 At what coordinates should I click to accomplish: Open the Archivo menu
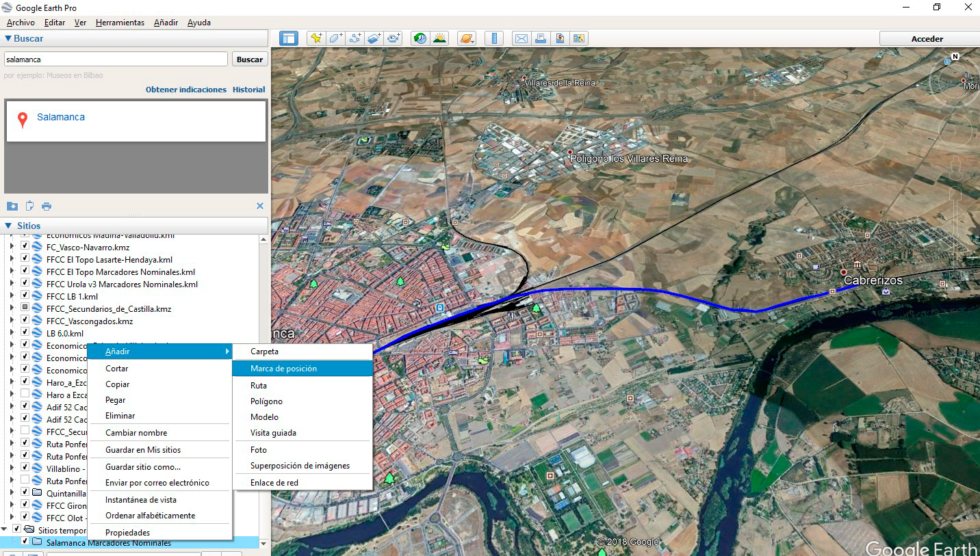click(x=21, y=23)
